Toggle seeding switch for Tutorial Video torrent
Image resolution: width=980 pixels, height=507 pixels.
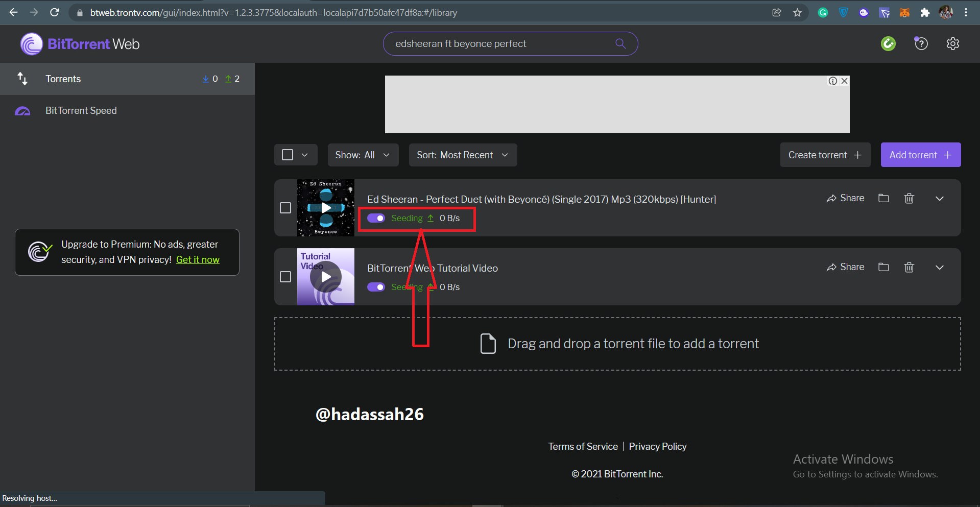point(376,287)
